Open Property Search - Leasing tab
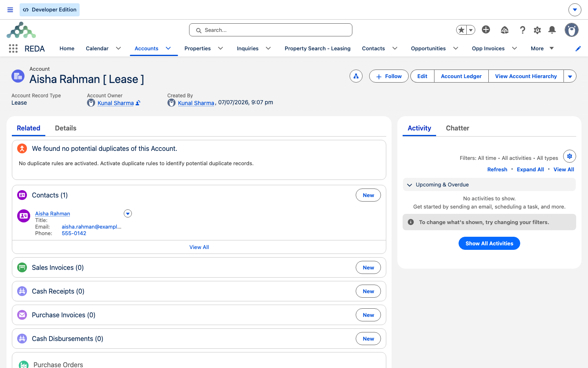Image resolution: width=588 pixels, height=368 pixels. [x=318, y=48]
